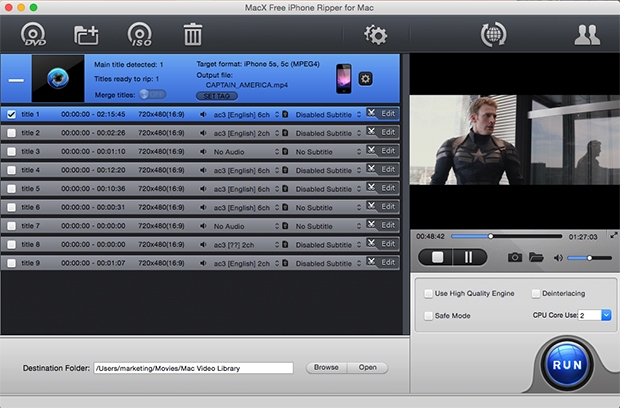Take a snapshot with the camera icon
Viewport: 620px width, 408px height.
514,257
